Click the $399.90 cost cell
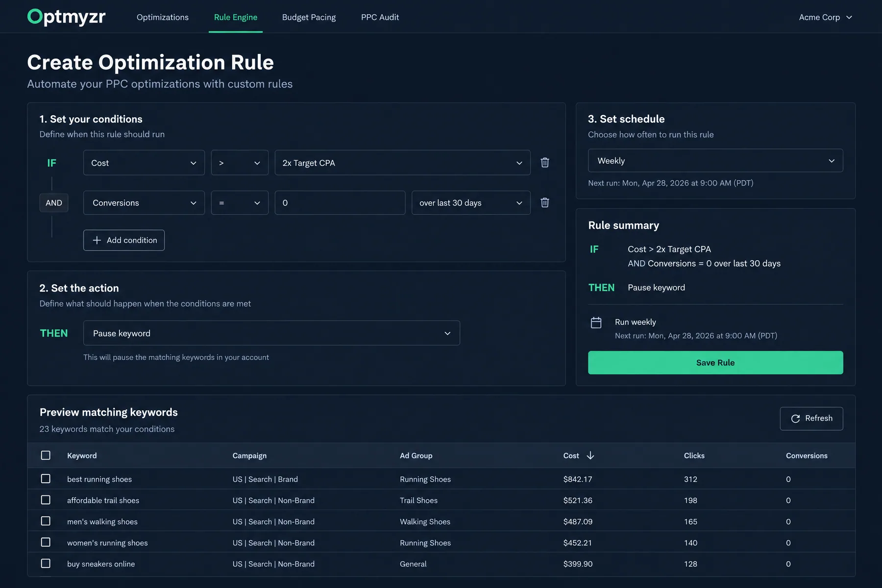882x588 pixels. (x=578, y=564)
